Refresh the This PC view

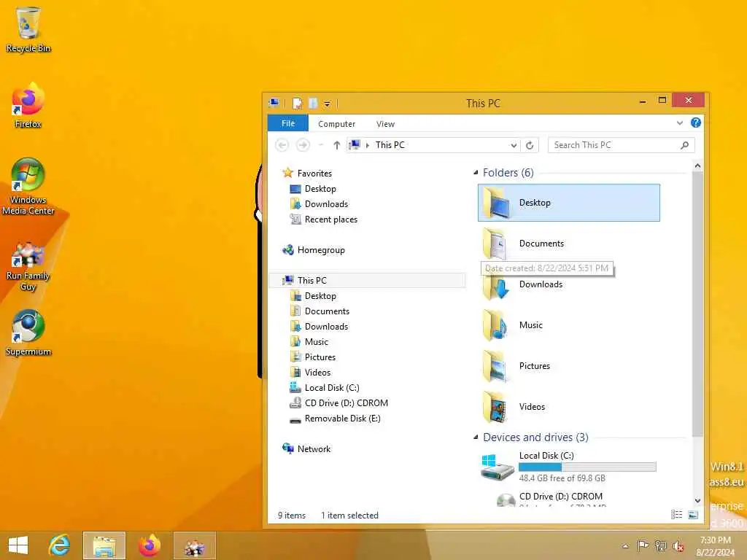(530, 145)
